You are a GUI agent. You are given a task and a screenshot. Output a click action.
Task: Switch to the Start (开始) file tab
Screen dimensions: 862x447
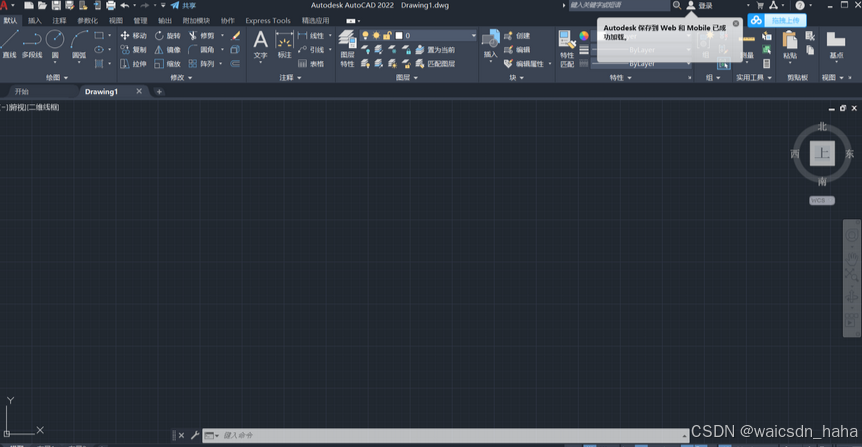click(x=21, y=91)
